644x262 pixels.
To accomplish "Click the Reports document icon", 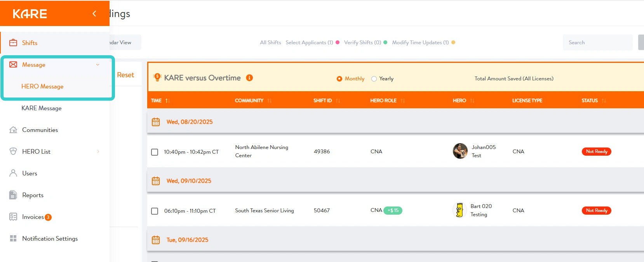I will point(13,195).
